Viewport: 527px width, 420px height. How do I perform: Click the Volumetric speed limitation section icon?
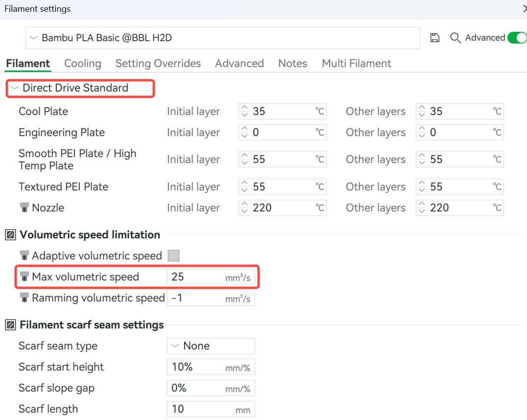10,235
